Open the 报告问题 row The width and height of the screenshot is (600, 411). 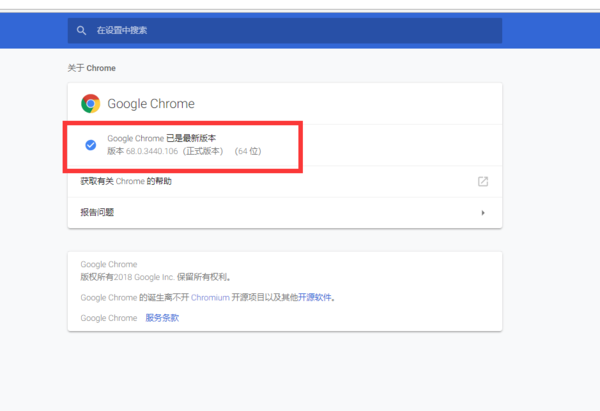285,213
